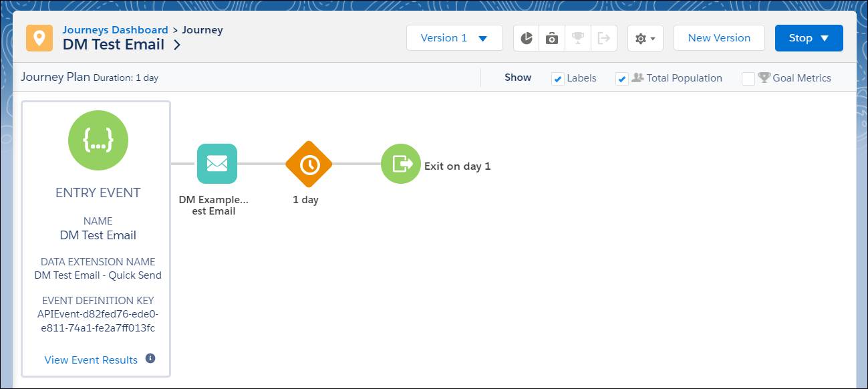Open View Event Results link
Viewport: 868px width, 389px height.
click(91, 360)
